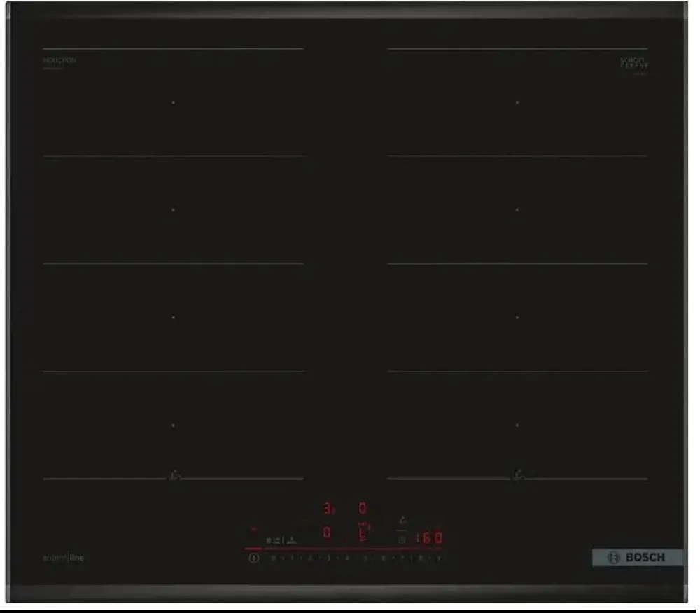Tap center dot of top-left cooking zone
The image size is (700, 613).
pyautogui.click(x=174, y=103)
